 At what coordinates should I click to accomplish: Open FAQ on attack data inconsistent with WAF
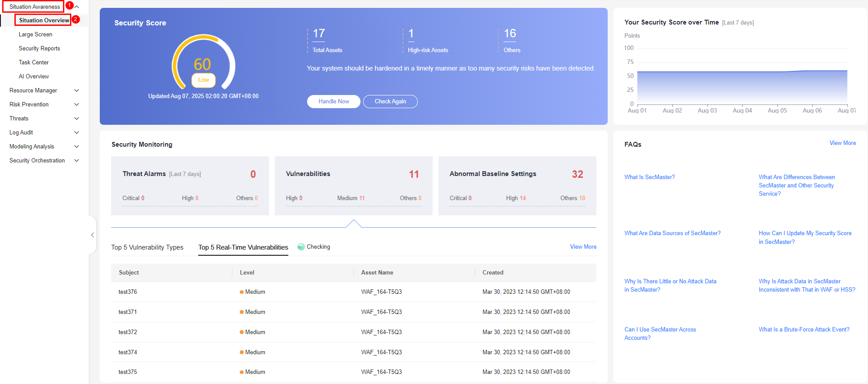(x=807, y=285)
